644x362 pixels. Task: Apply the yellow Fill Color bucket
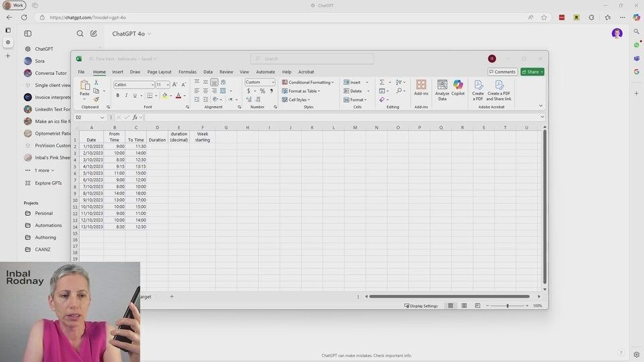pyautogui.click(x=165, y=96)
